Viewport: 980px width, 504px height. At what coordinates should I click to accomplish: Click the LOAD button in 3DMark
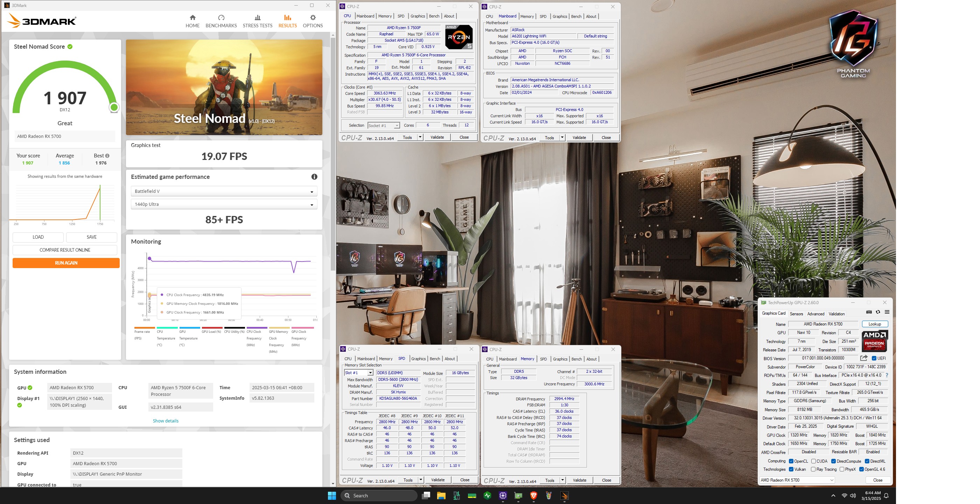pos(38,237)
